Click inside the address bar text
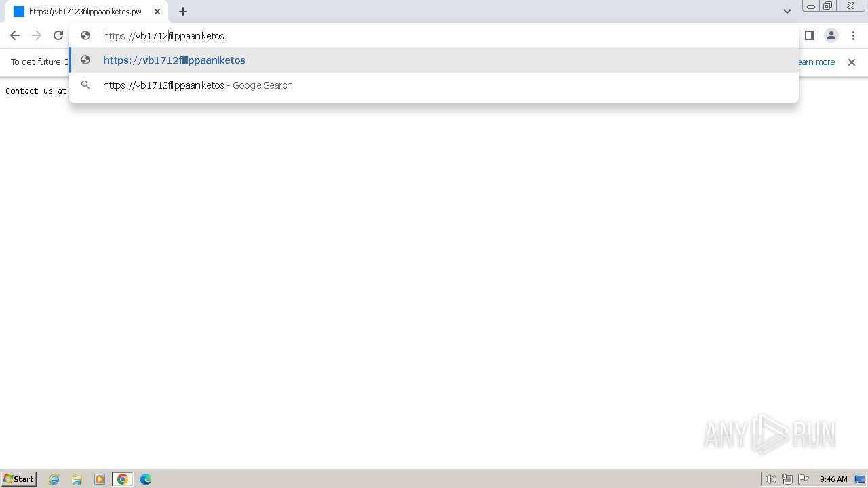Image resolution: width=868 pixels, height=488 pixels. 163,36
